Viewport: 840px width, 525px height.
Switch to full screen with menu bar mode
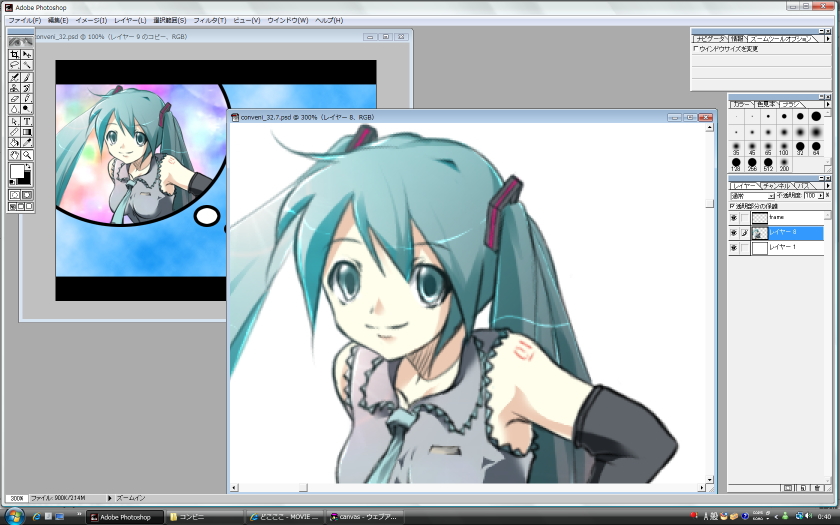coord(21,206)
